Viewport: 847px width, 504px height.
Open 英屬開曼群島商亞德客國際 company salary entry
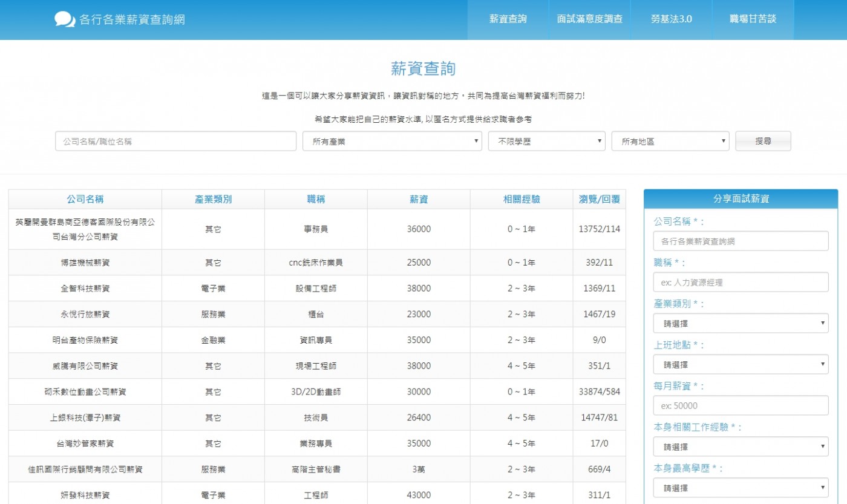pyautogui.click(x=85, y=229)
